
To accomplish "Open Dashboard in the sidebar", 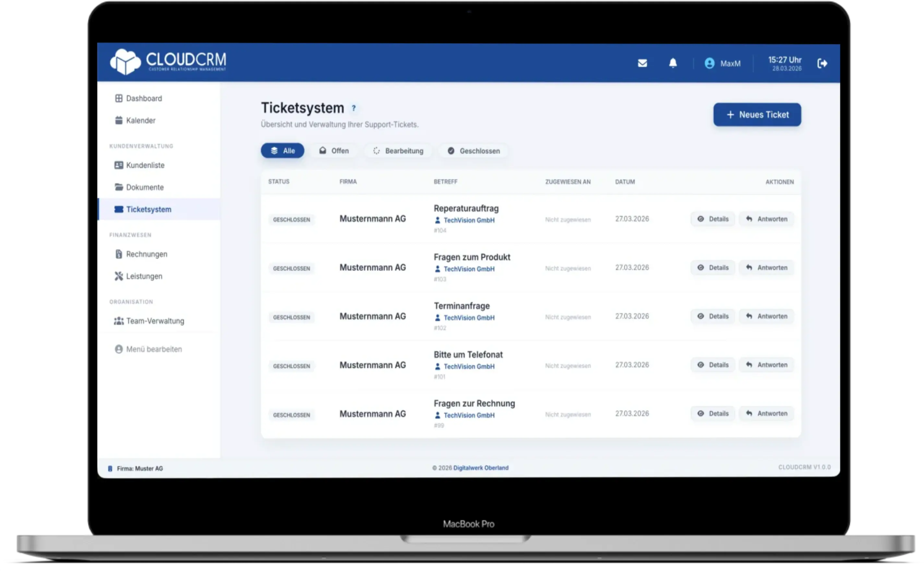I will [159, 98].
